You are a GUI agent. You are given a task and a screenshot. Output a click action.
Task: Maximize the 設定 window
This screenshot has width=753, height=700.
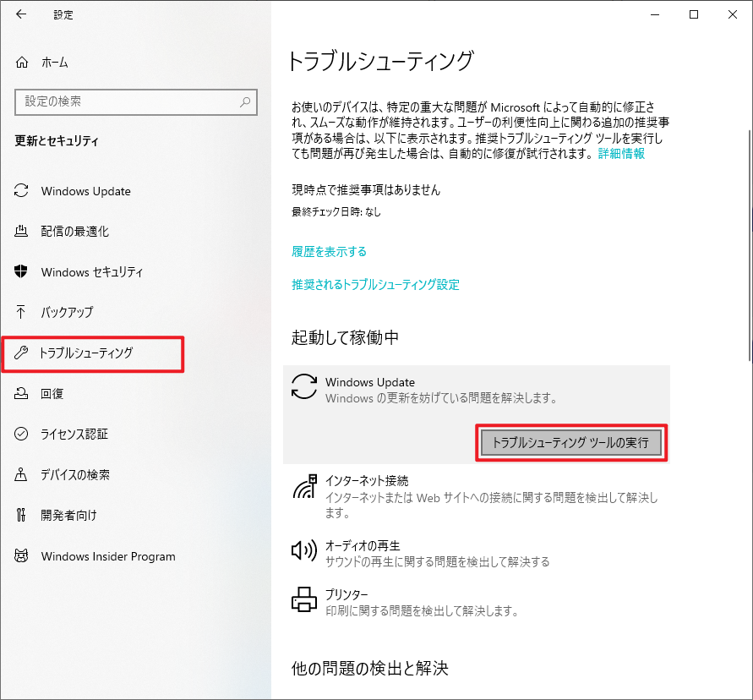click(x=694, y=14)
